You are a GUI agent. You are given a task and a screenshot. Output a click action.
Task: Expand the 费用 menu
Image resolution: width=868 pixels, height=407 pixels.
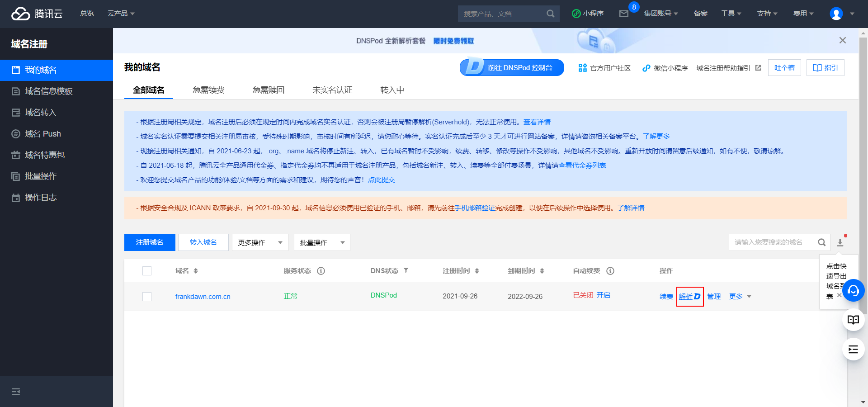point(803,14)
